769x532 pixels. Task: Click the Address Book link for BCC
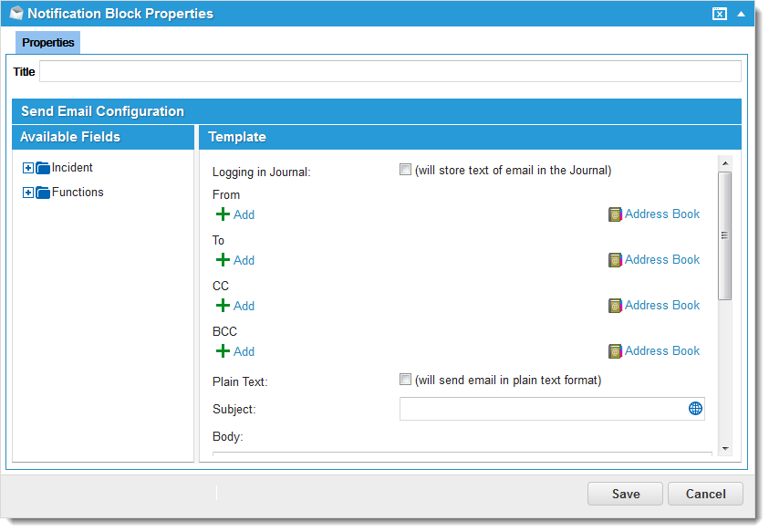click(x=662, y=350)
